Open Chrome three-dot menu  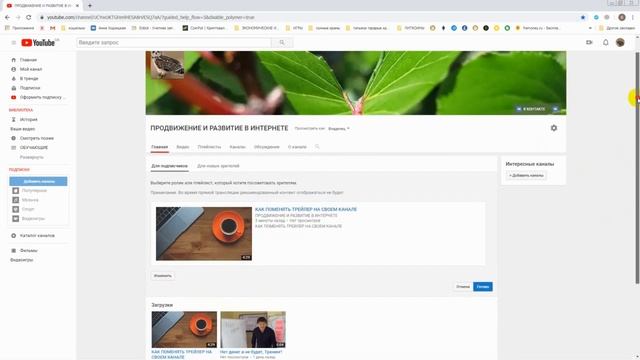point(633,17)
